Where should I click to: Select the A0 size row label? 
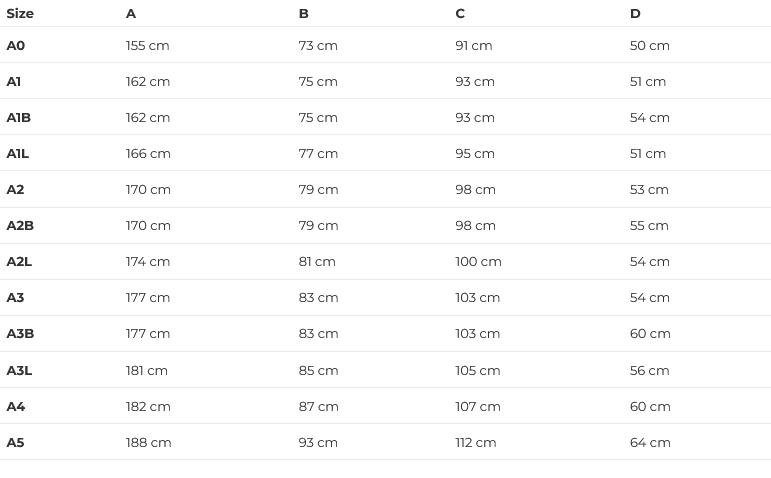coord(16,46)
